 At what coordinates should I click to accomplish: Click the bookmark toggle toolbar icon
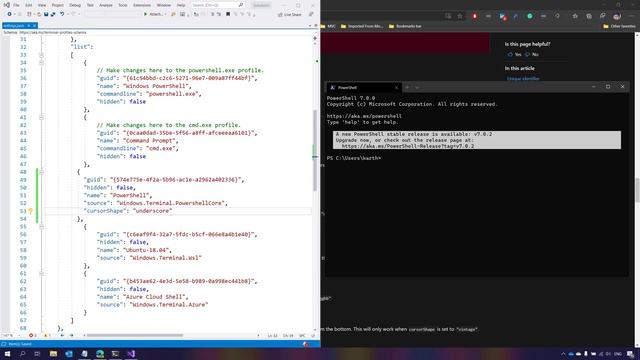coord(228,14)
